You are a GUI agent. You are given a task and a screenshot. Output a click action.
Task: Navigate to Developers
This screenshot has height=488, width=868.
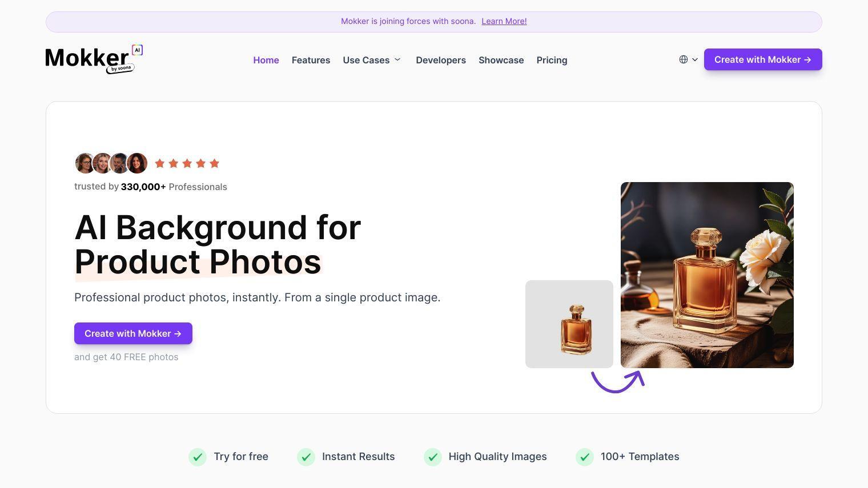pyautogui.click(x=441, y=60)
